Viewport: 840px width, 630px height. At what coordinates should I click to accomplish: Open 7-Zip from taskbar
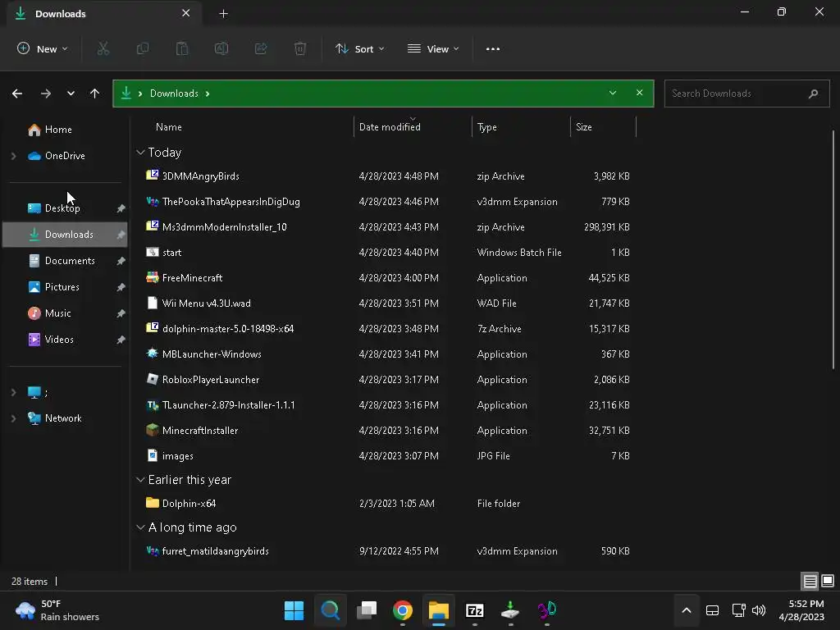[475, 610]
